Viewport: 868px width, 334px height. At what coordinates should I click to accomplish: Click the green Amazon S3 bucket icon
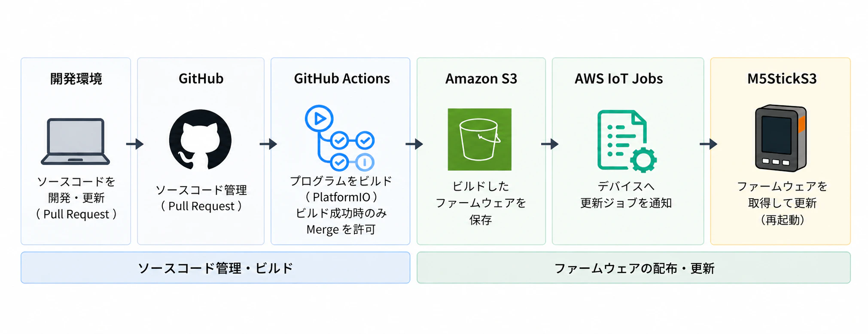click(x=479, y=140)
